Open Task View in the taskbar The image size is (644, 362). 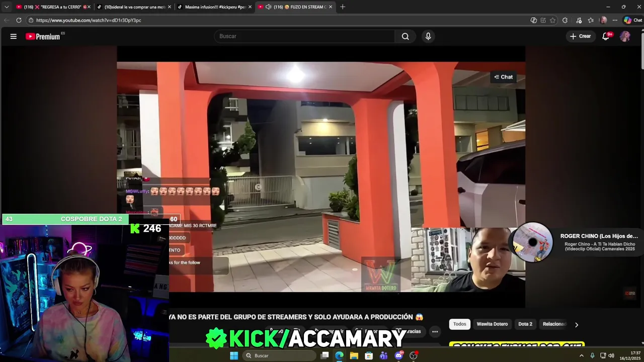pyautogui.click(x=325, y=355)
